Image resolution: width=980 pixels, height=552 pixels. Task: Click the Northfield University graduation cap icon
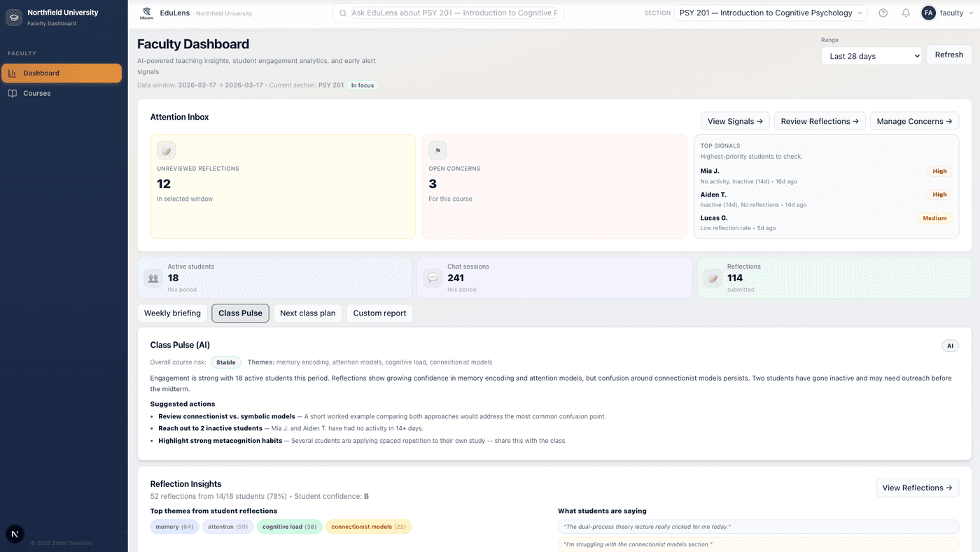(x=14, y=16)
